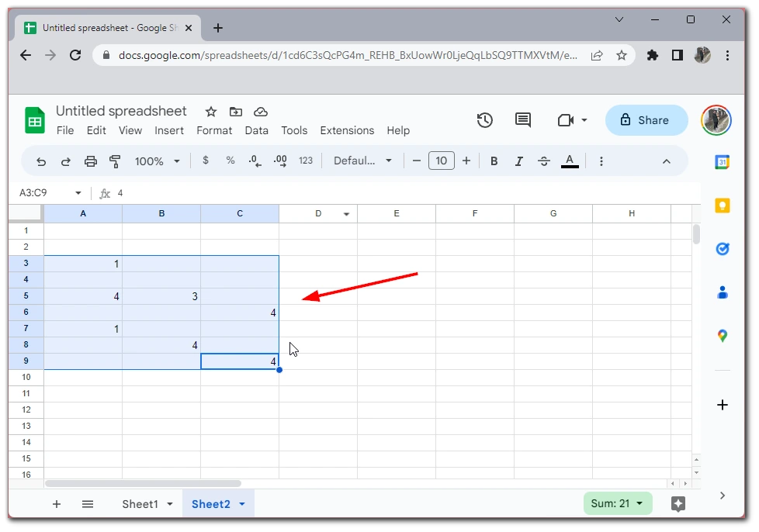Viewport: 759px width, 532px height.
Task: Open the text color picker
Action: tap(570, 161)
